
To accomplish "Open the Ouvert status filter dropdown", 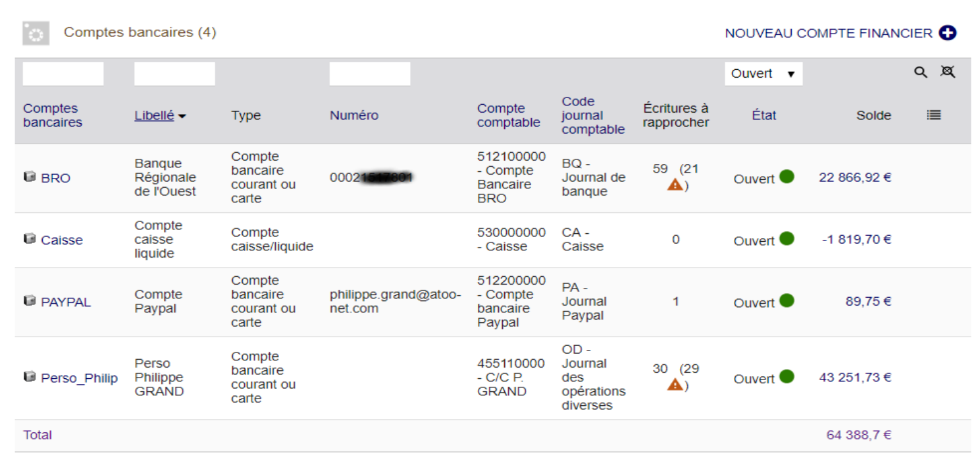I will click(763, 74).
